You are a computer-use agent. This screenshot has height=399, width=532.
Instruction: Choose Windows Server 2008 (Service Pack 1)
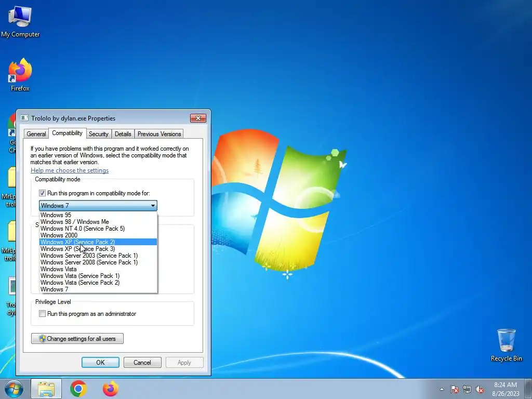[98, 262]
